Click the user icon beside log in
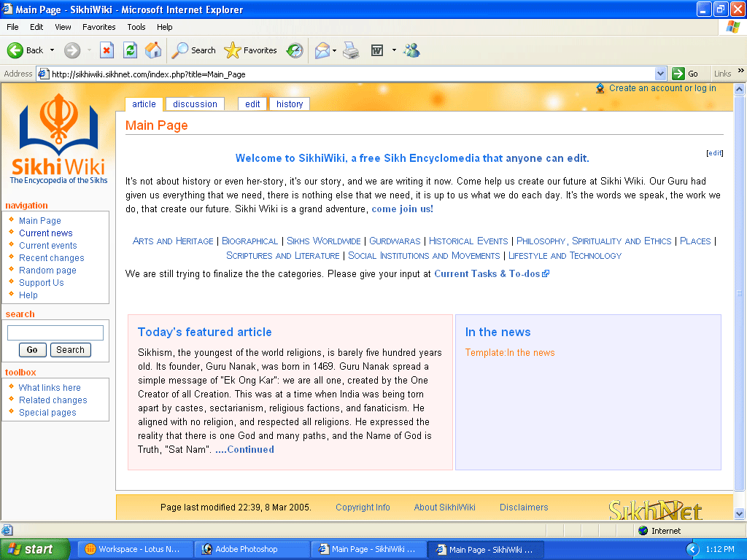The width and height of the screenshot is (747, 560). 600,88
